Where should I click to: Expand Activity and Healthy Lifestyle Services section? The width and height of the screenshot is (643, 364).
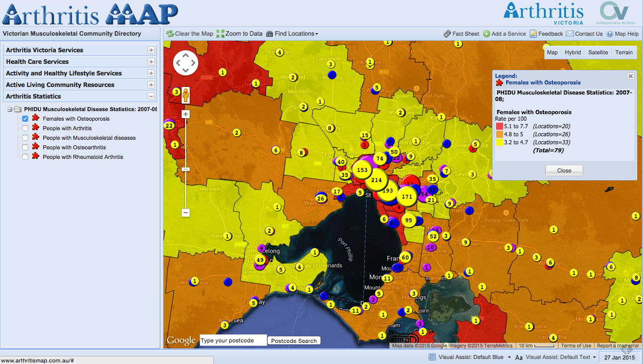pos(151,73)
